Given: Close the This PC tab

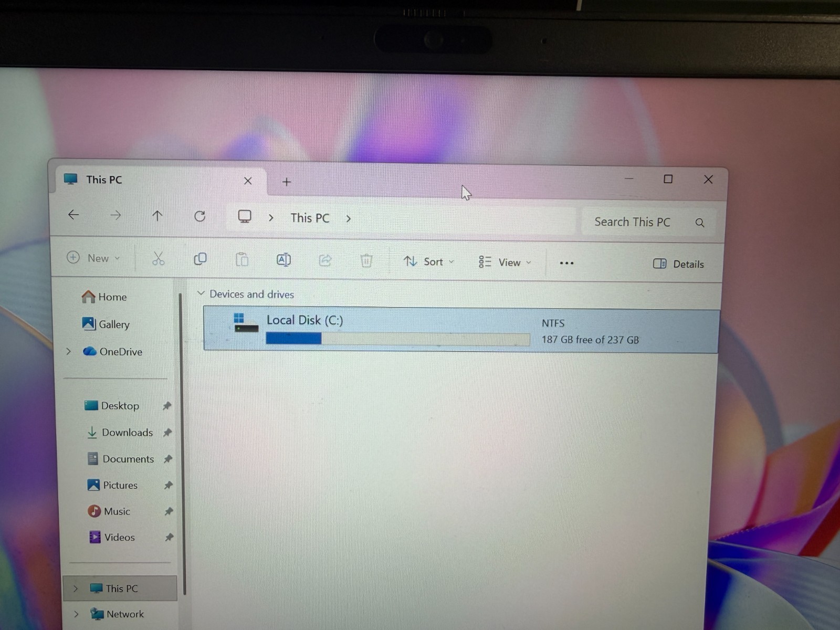Looking at the screenshot, I should [x=248, y=181].
